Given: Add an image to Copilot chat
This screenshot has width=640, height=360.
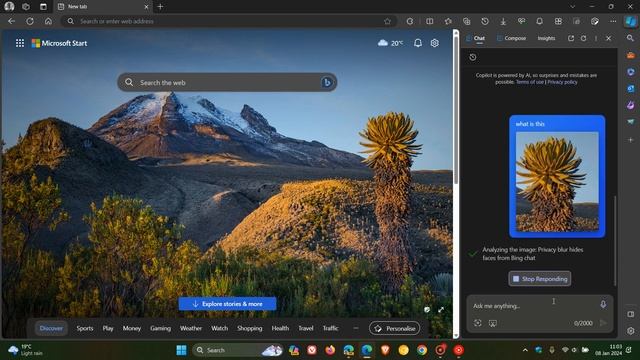Looking at the screenshot, I should point(478,323).
